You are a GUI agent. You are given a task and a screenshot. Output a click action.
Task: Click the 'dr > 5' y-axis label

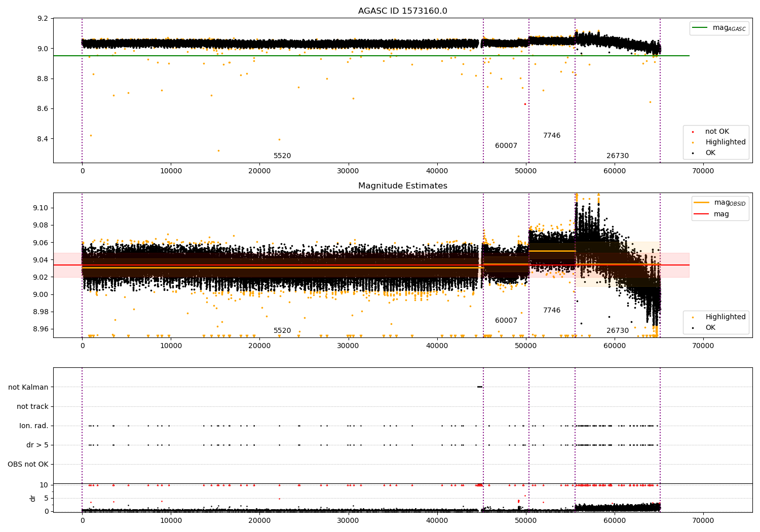click(x=37, y=445)
